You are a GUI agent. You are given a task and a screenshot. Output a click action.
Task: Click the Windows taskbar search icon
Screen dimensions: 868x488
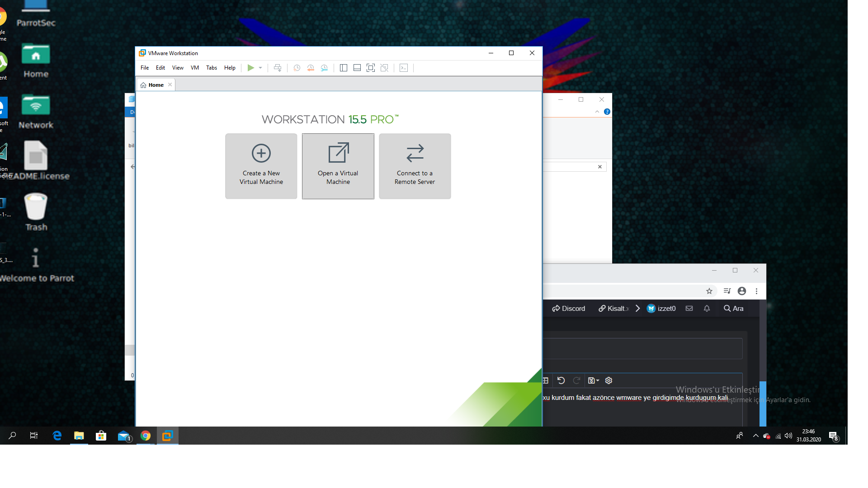pos(12,436)
